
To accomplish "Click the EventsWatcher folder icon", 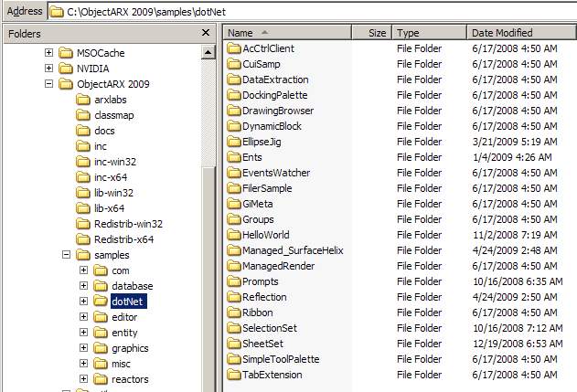I will 234,173.
